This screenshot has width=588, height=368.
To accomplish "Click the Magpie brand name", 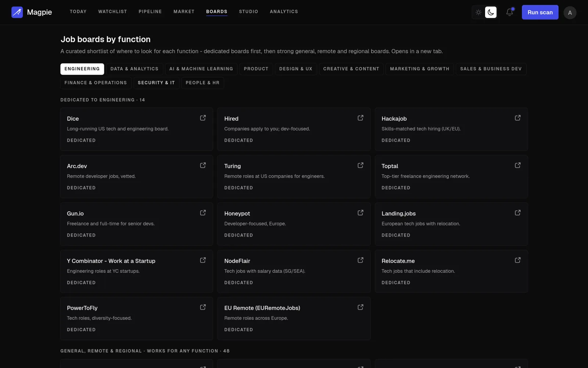I will coord(39,12).
